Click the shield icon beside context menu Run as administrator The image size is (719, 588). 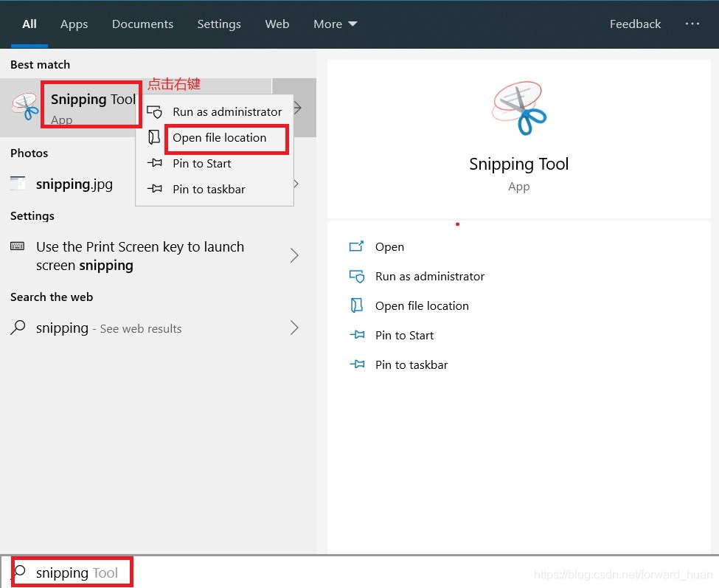click(x=155, y=111)
